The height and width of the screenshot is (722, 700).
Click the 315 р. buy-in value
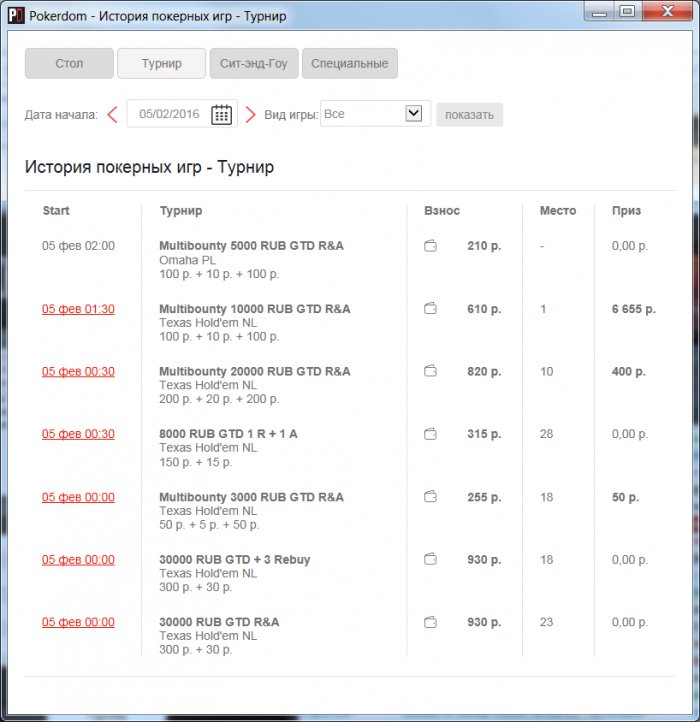pyautogui.click(x=484, y=434)
